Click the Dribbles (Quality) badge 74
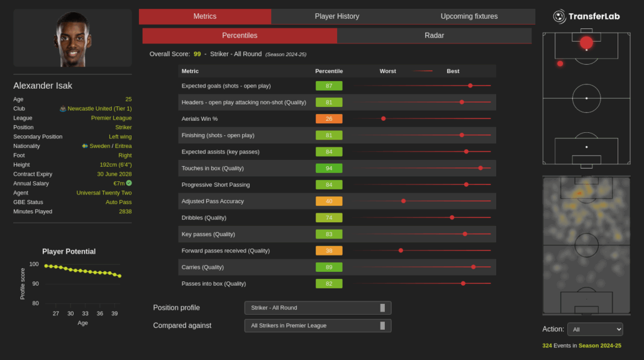The height and width of the screenshot is (360, 644). 329,217
